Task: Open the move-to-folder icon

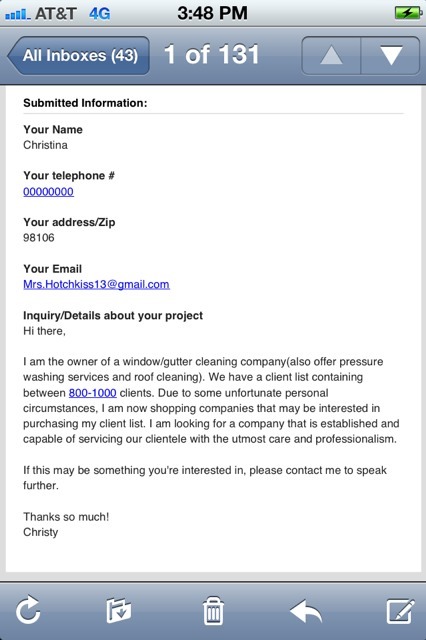Action: click(119, 610)
